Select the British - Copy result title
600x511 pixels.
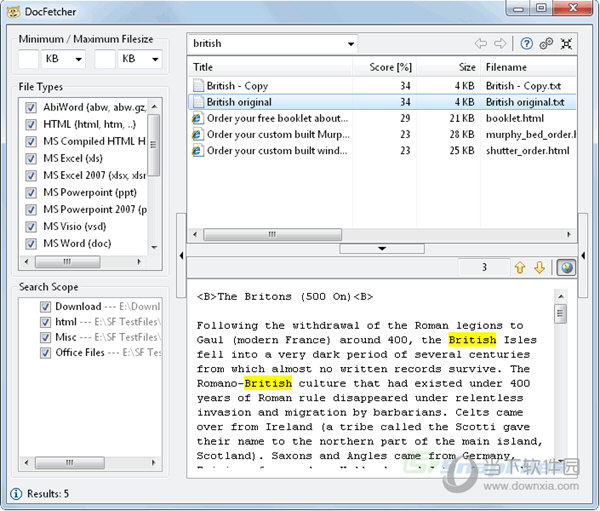pos(237,86)
